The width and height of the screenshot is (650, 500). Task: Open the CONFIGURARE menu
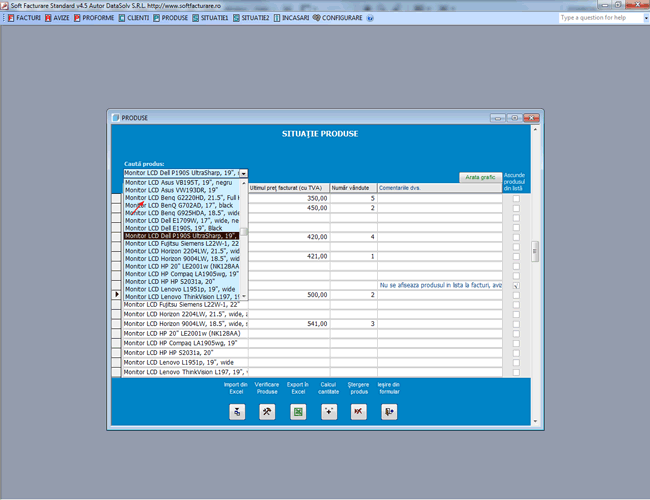(337, 18)
